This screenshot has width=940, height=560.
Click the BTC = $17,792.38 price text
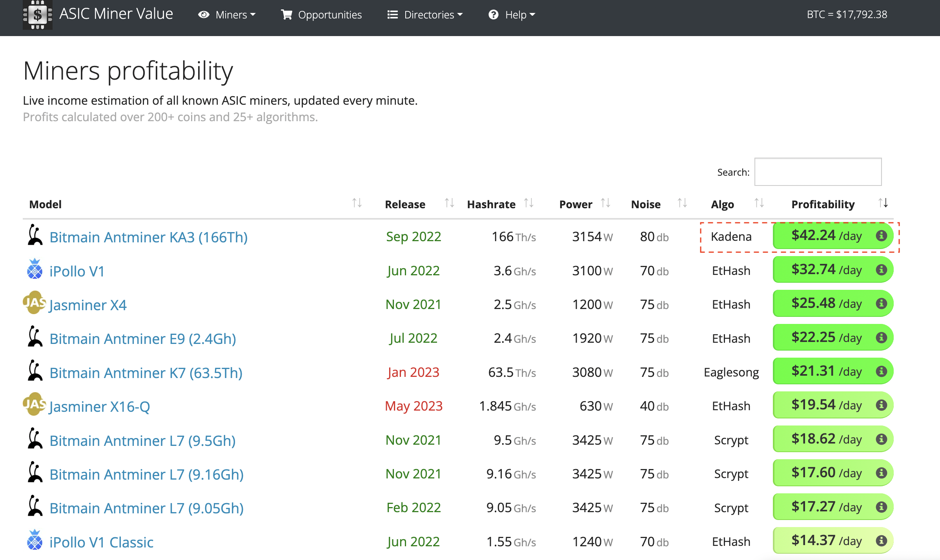(847, 15)
